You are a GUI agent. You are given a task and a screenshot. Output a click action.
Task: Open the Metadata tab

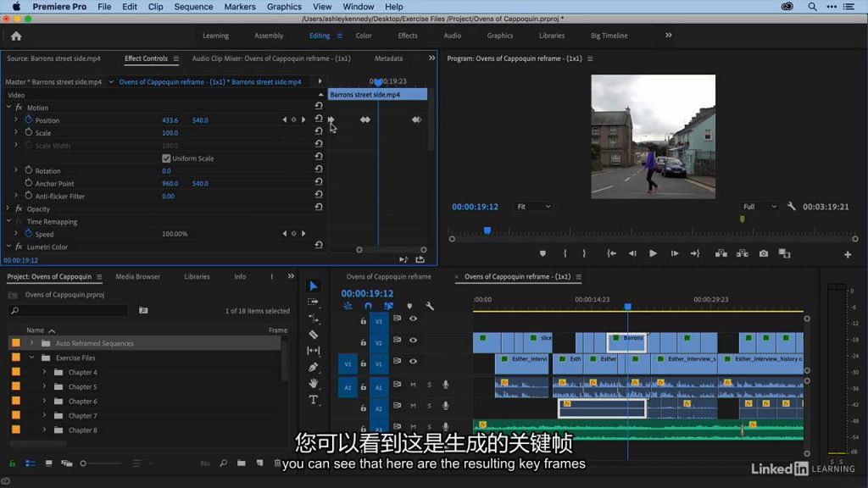pyautogui.click(x=388, y=58)
